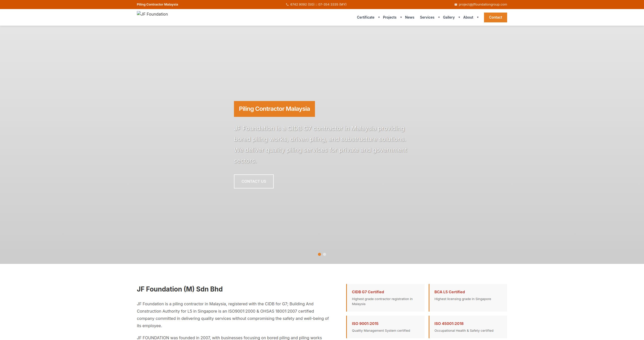Click the phone numbers in top bar
The image size is (644, 340).
318,5
